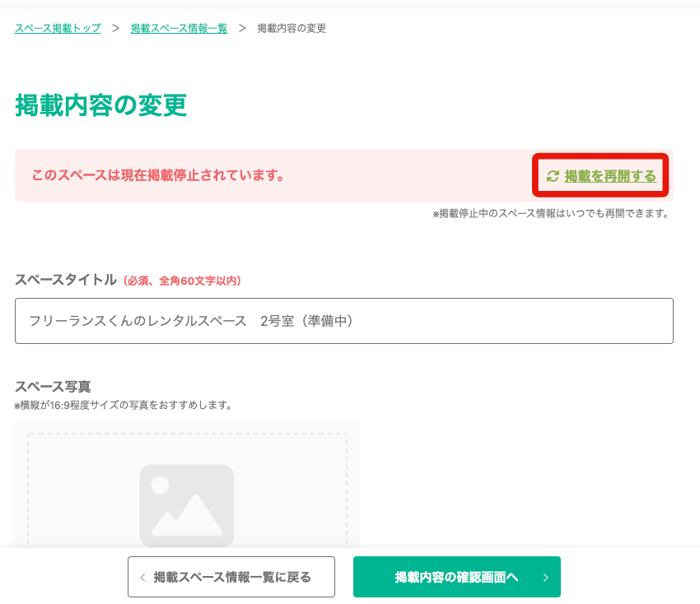Click the red suspended-listing alert message
Screen dimensions: 700x604
point(158,175)
